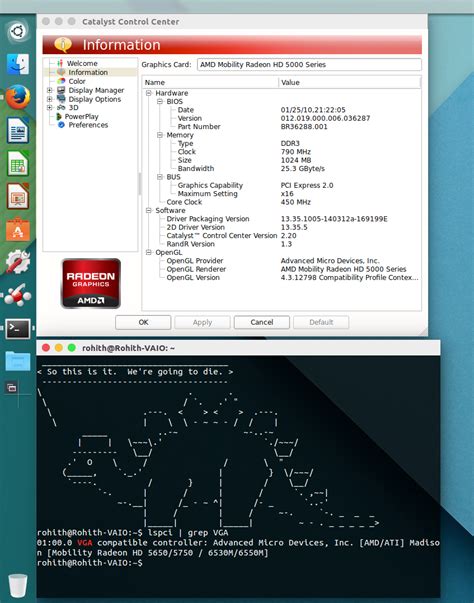Open LibreOffice Impress from the dock
This screenshot has height=603, width=474.
[18, 197]
